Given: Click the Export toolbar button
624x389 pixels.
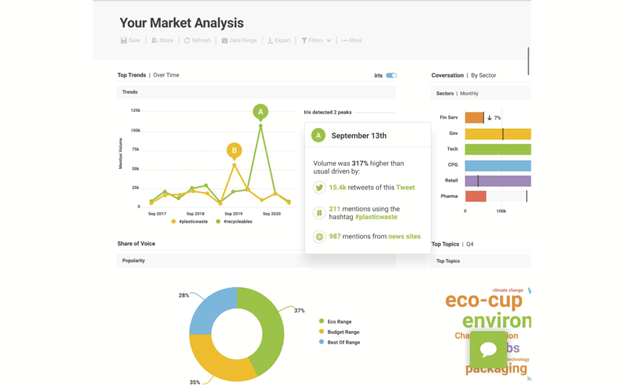Looking at the screenshot, I should click(279, 40).
